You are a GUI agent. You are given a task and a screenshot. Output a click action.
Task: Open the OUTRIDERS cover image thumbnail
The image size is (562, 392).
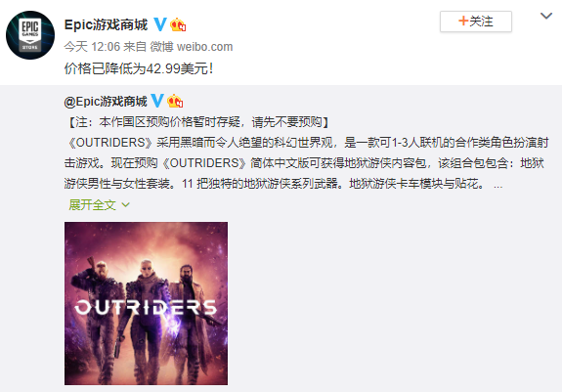tap(146, 303)
